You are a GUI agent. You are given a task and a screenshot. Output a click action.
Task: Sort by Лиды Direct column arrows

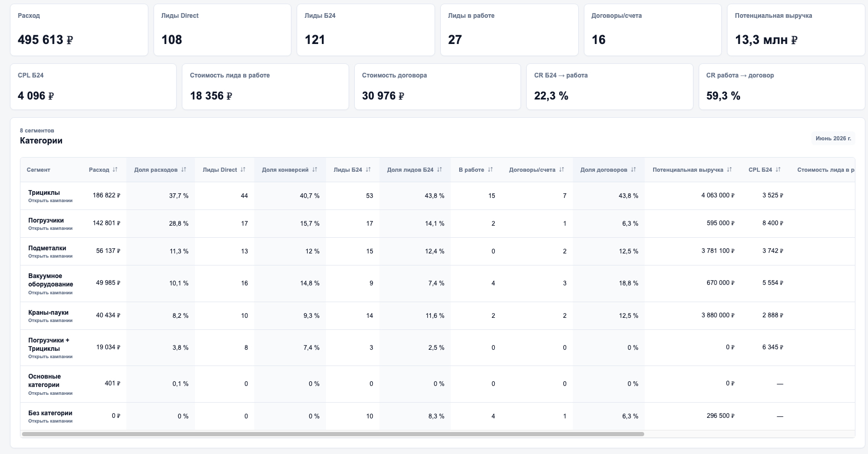[243, 170]
